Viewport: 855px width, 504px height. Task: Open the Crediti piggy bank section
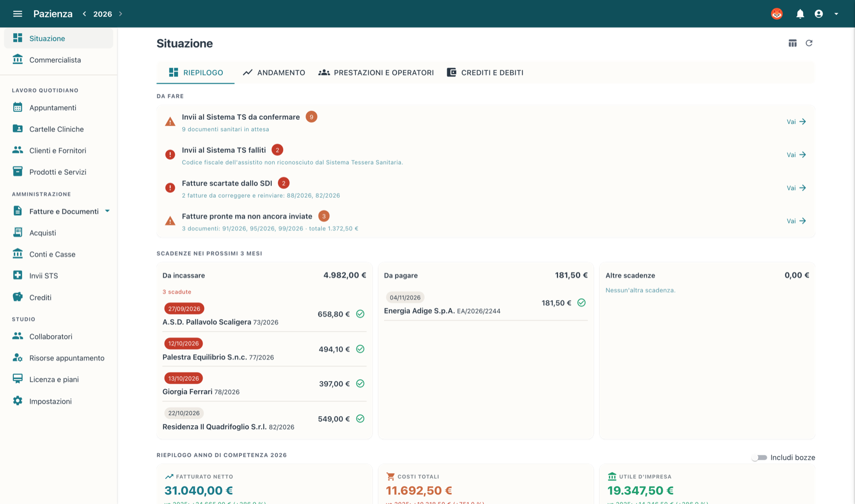pos(59,298)
